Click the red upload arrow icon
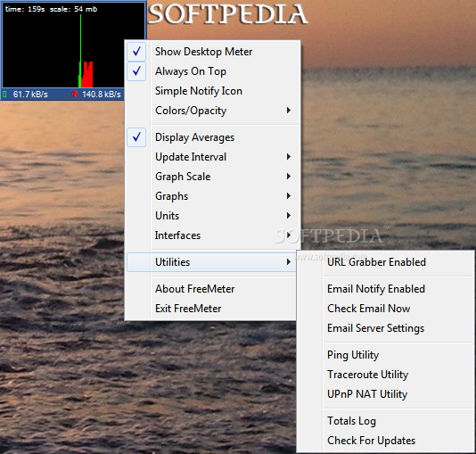476x454 pixels. [75, 94]
